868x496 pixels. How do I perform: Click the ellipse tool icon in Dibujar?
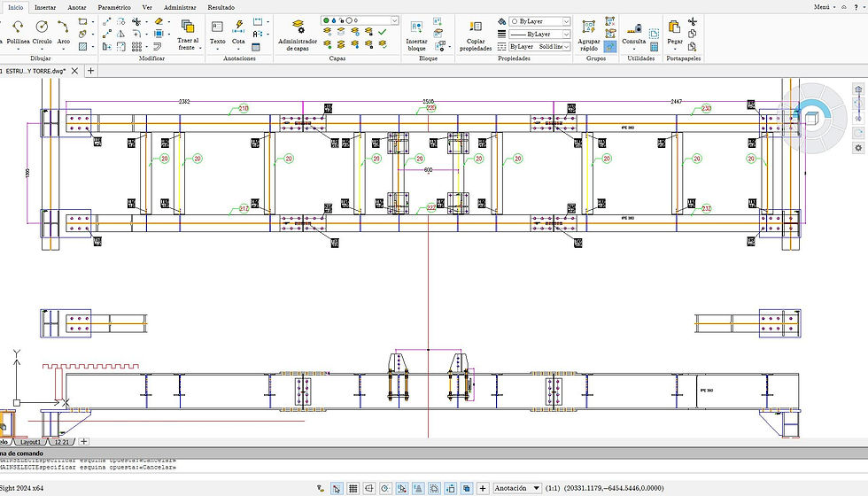82,35
